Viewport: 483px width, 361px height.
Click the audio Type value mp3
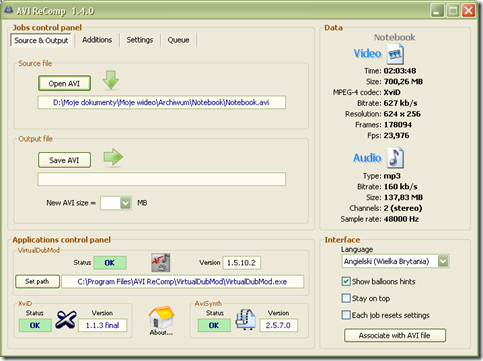tap(392, 176)
